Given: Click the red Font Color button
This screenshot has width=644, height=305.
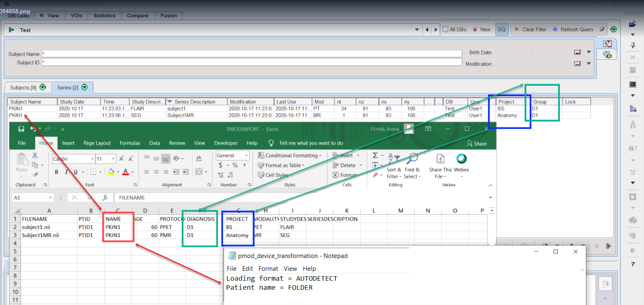Looking at the screenshot, I should pyautogui.click(x=125, y=172).
